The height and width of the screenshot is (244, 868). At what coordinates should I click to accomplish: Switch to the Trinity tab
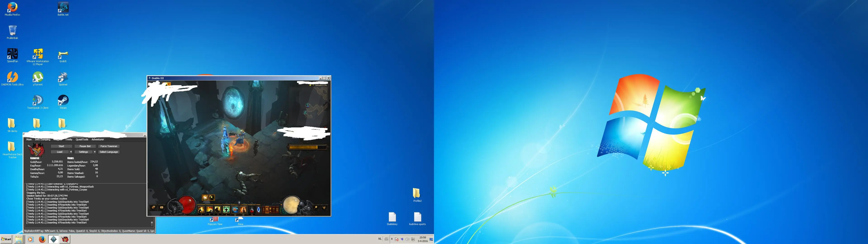pyautogui.click(x=69, y=139)
